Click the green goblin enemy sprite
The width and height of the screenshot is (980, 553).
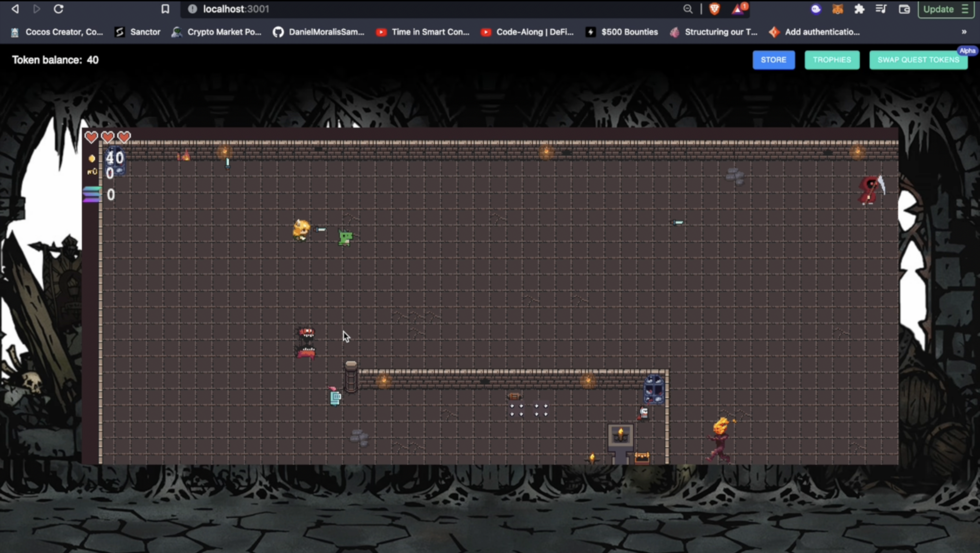tap(345, 238)
